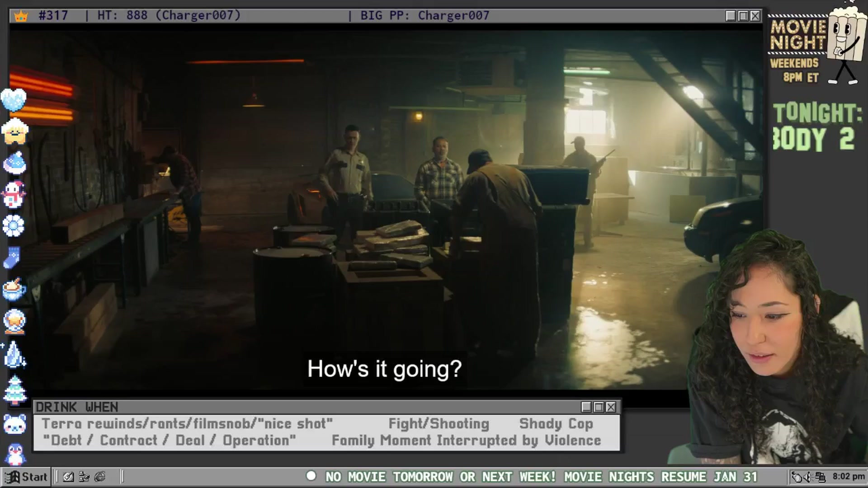
Task: Click the 'Fight/Shooting' drink rule
Action: coord(439,424)
